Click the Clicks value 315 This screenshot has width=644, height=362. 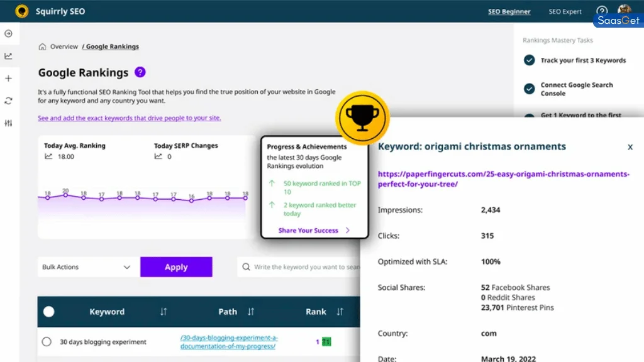point(487,236)
